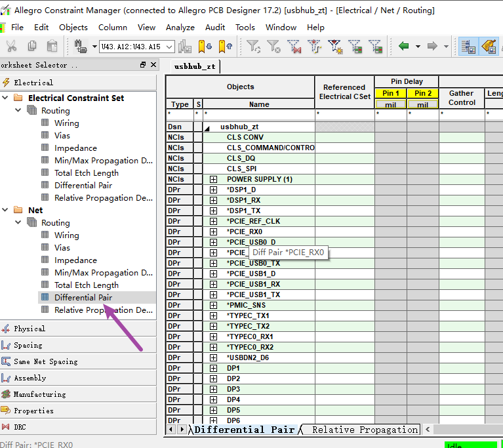Image resolution: width=503 pixels, height=448 pixels.
Task: Click the Pin 1 column header
Action: 390,93
